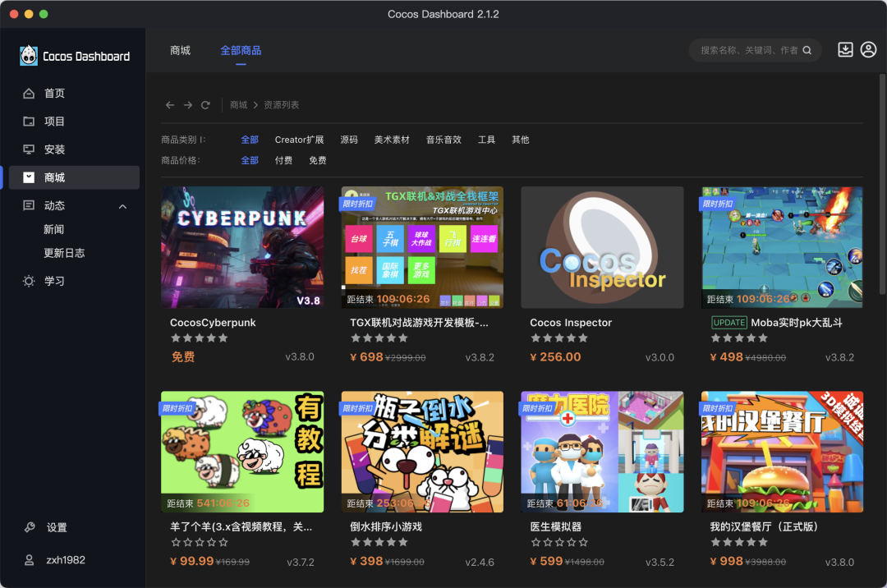Filter category by 美术素材
887x588 pixels.
coord(392,140)
